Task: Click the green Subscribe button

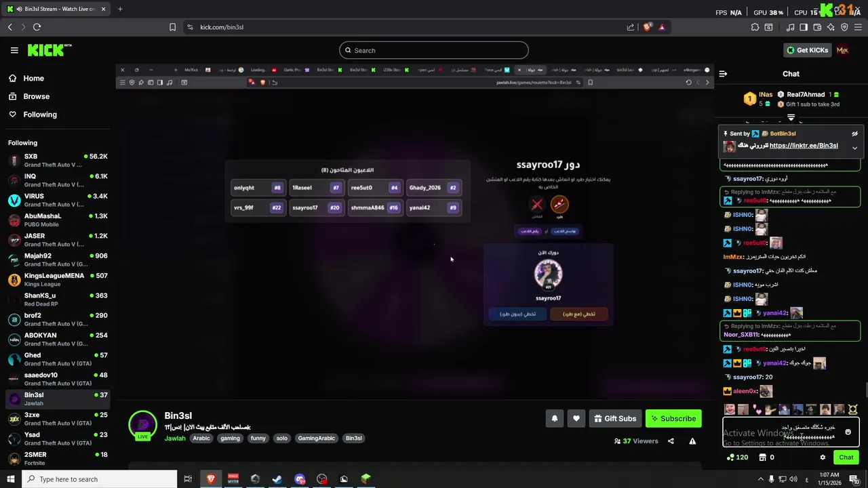Action: click(673, 419)
